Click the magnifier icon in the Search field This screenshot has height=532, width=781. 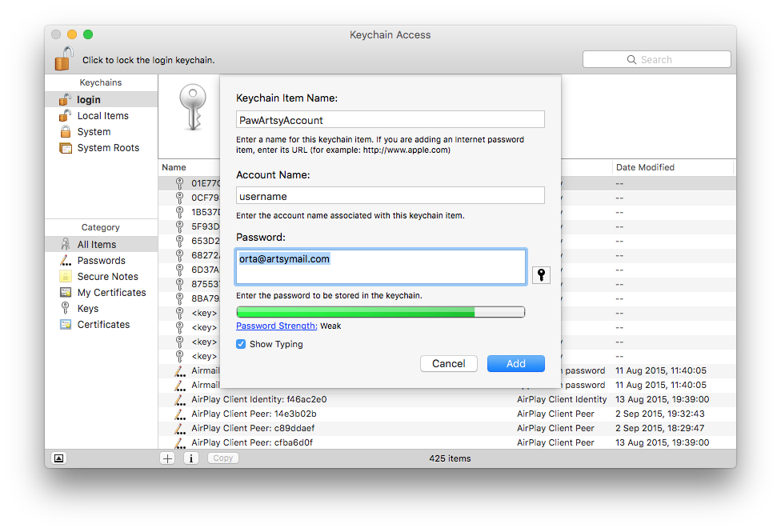point(631,59)
